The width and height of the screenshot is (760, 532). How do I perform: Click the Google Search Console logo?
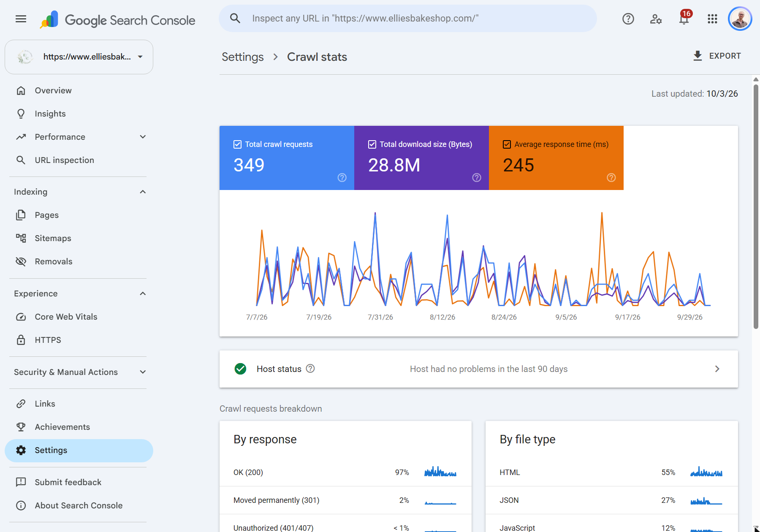coord(117,20)
